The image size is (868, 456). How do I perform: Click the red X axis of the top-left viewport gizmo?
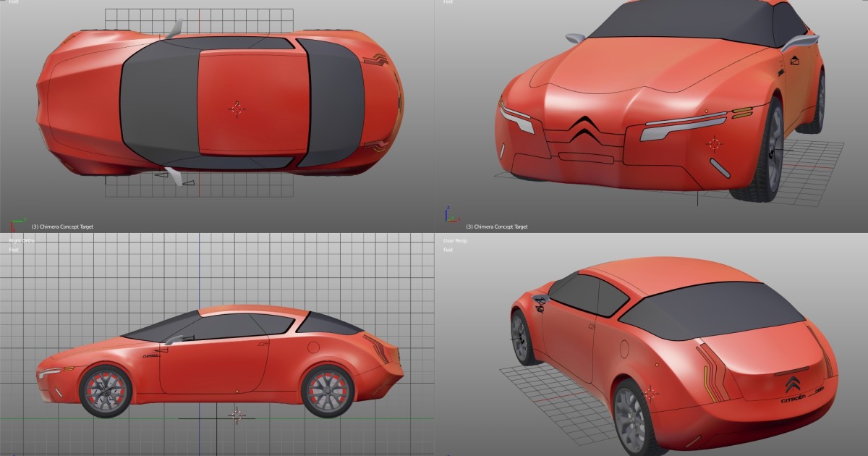tap(12, 228)
